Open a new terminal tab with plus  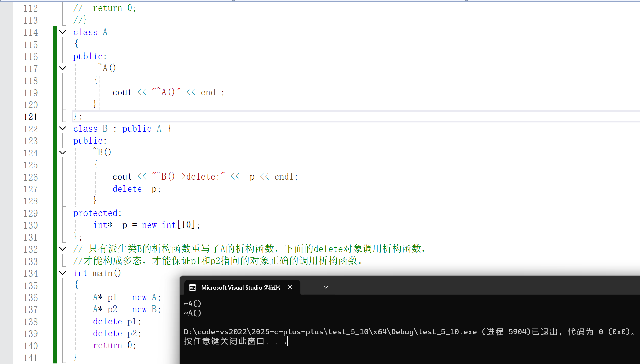click(x=311, y=287)
